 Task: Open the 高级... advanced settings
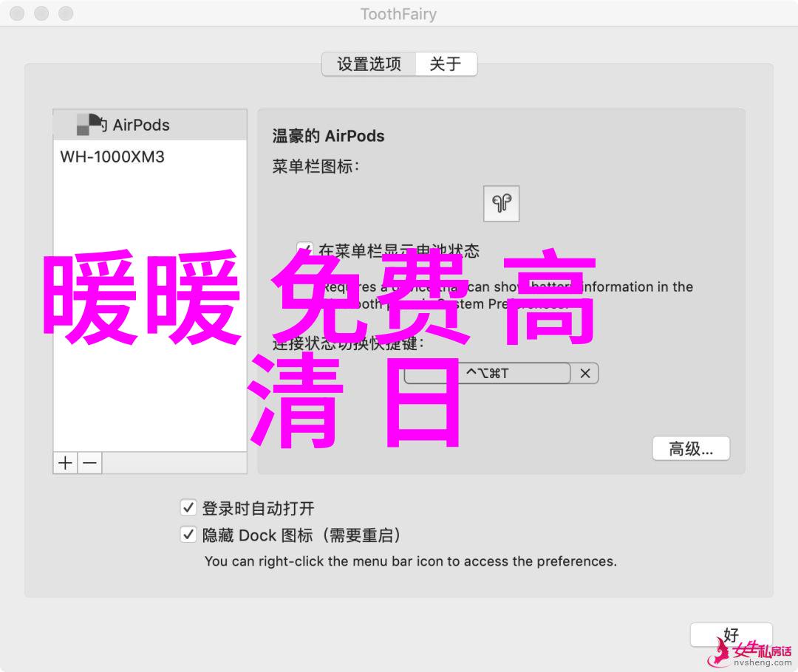[x=691, y=449]
